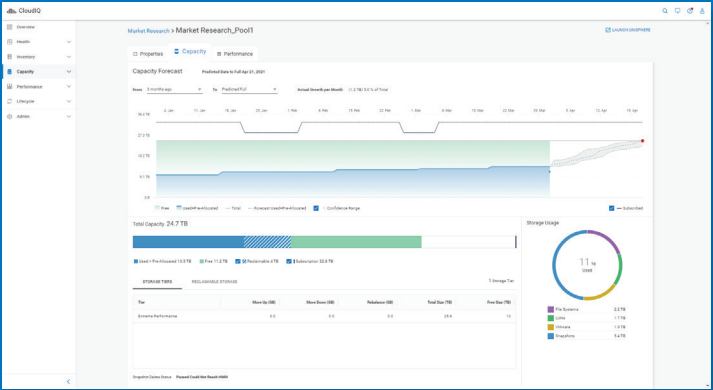
Task: Click the Forecast Used+Pre-Allocated legend entry
Action: click(277, 208)
